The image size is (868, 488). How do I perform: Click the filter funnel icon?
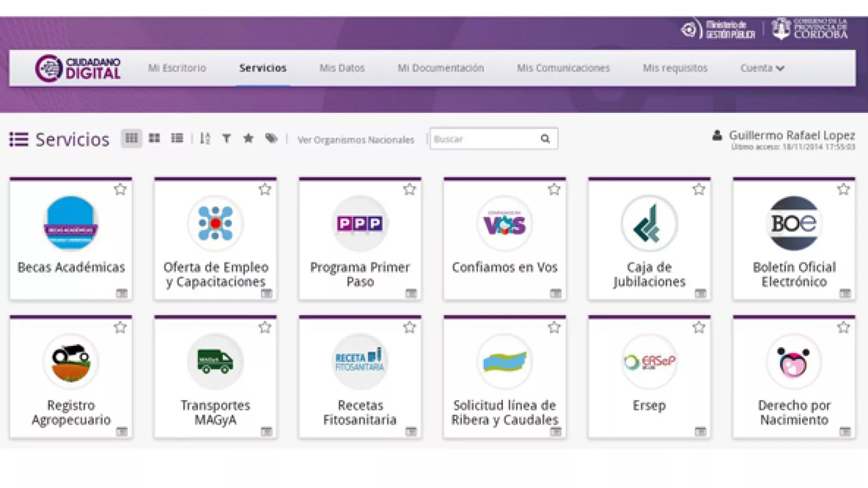(x=226, y=139)
